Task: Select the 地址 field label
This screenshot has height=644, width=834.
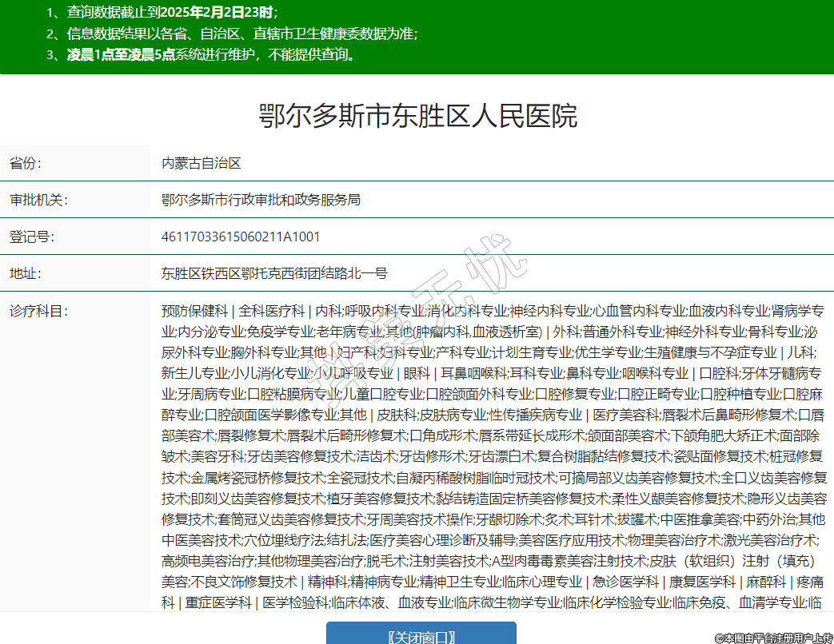Action: [25, 273]
